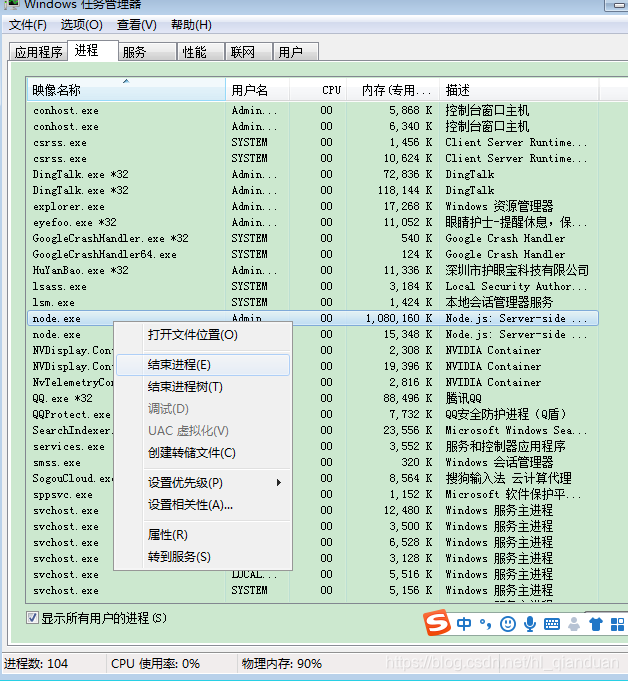Screen dimensions: 628x681
Task: Open the Sogou emoji smiley icon
Action: [508, 625]
